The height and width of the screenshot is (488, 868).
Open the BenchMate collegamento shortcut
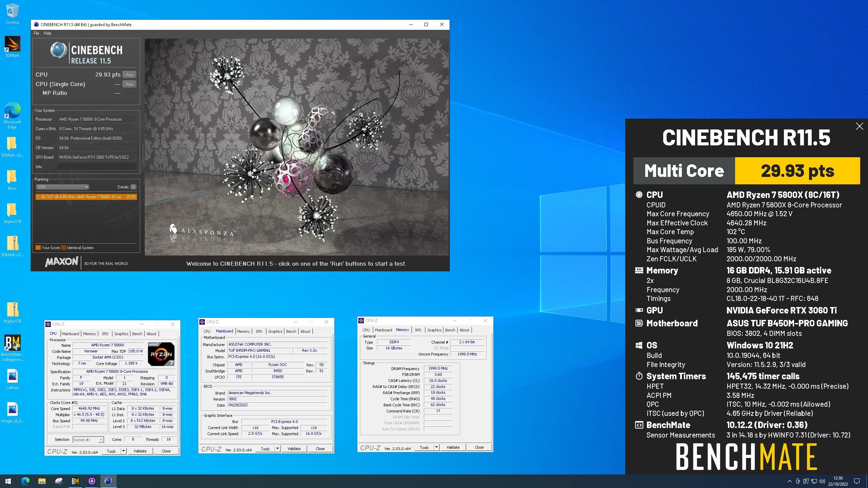pos(12,348)
